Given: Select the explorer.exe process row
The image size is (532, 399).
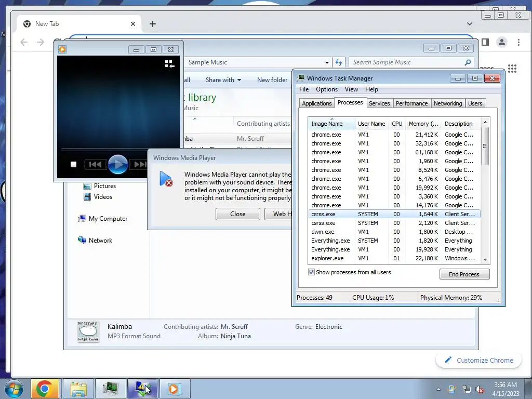Looking at the screenshot, I should pos(394,258).
